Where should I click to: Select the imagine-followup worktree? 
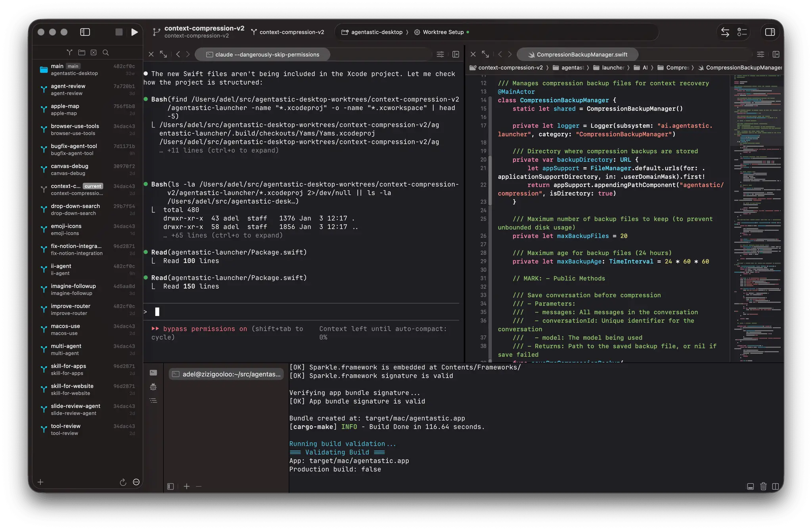88,289
